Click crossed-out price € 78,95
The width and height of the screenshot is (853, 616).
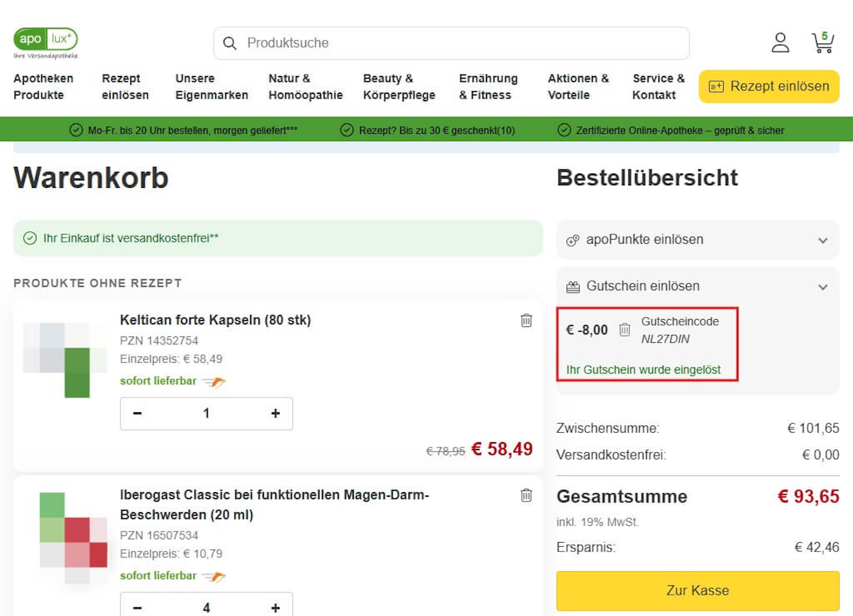pyautogui.click(x=446, y=452)
